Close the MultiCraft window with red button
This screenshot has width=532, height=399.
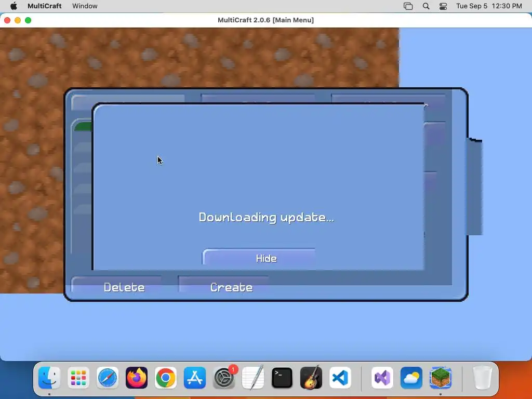(x=7, y=20)
